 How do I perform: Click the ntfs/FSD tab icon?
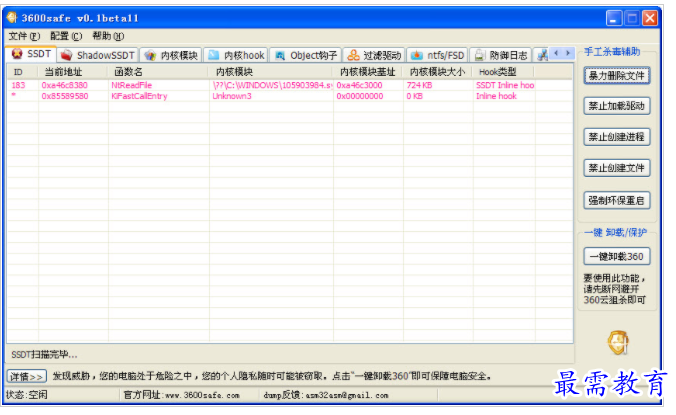tap(416, 55)
